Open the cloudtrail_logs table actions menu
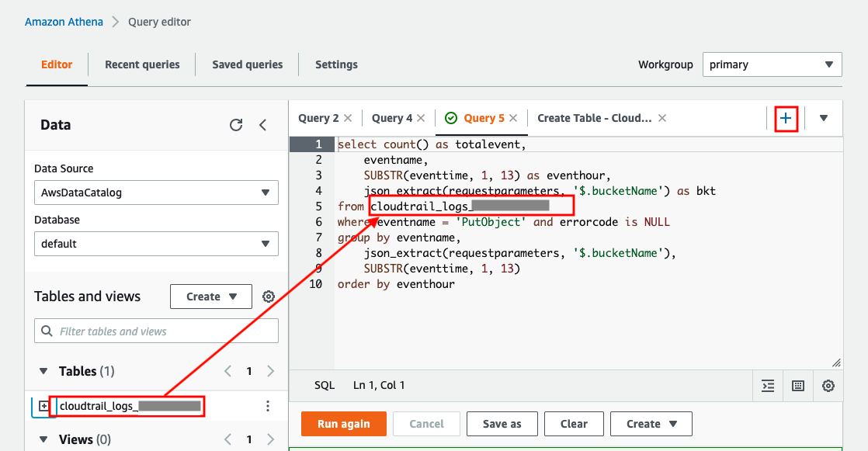The image size is (868, 451). point(268,406)
